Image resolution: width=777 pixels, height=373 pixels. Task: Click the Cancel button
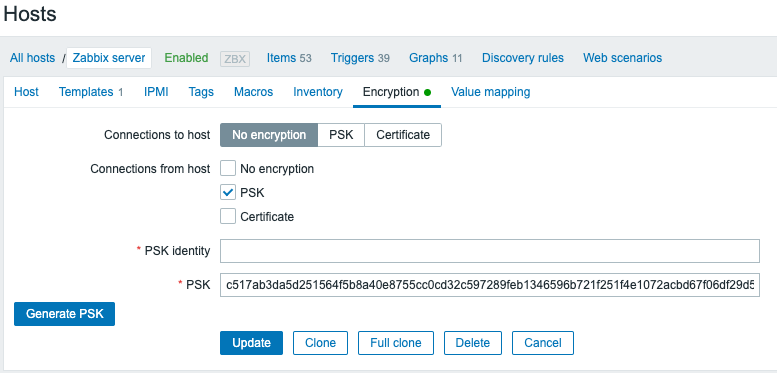click(543, 343)
